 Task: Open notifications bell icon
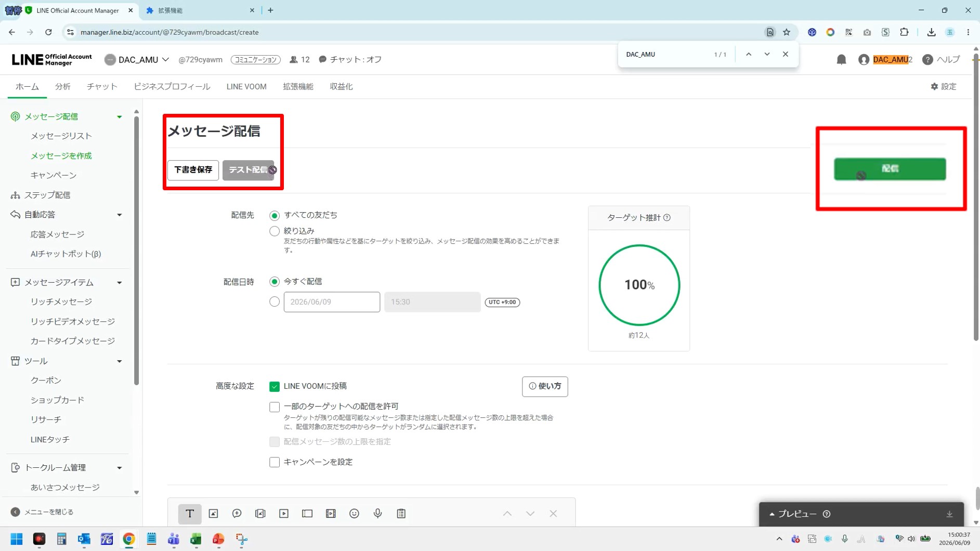click(841, 60)
